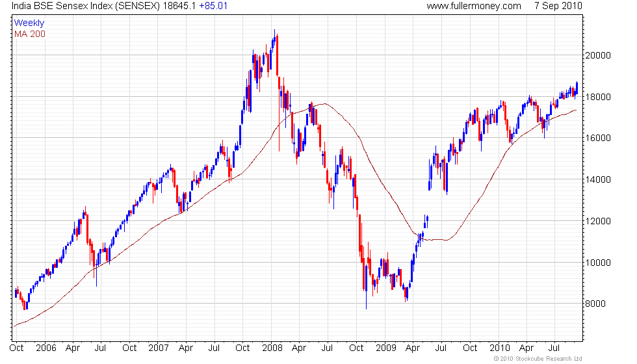This screenshot has width=637, height=364.
Task: Select the Jul 2007 time axis label
Action: click(214, 348)
